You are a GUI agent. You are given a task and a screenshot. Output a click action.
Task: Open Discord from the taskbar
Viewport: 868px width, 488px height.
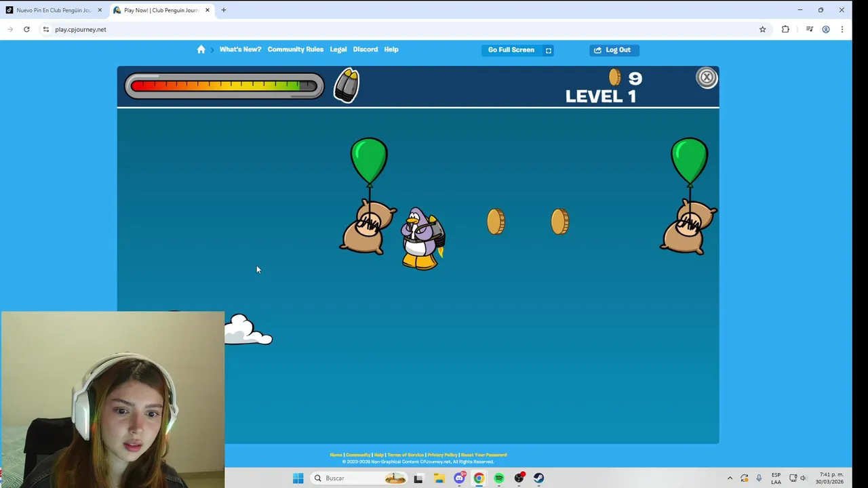click(459, 479)
